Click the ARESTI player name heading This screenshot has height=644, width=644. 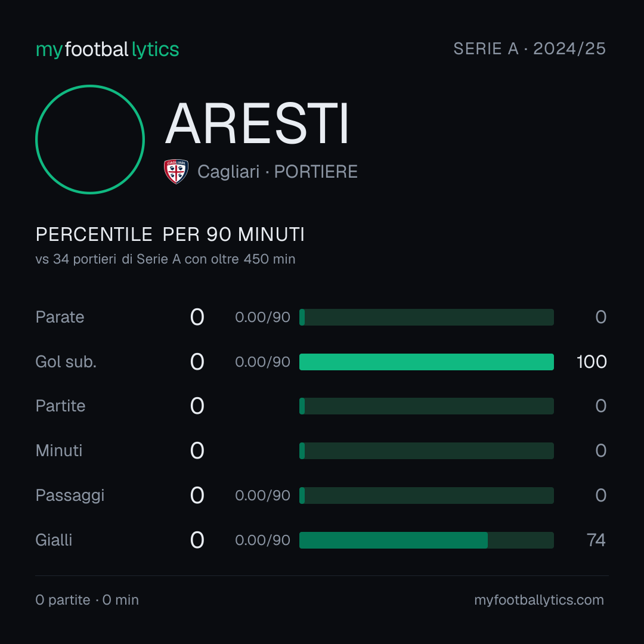(x=257, y=123)
